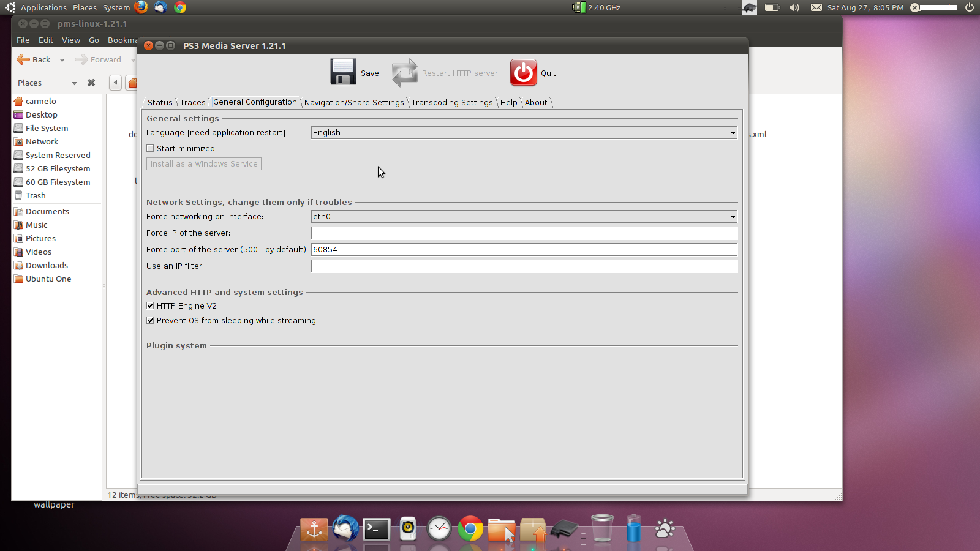Click the clock icon in dock
The width and height of the screenshot is (980, 551).
point(439,528)
